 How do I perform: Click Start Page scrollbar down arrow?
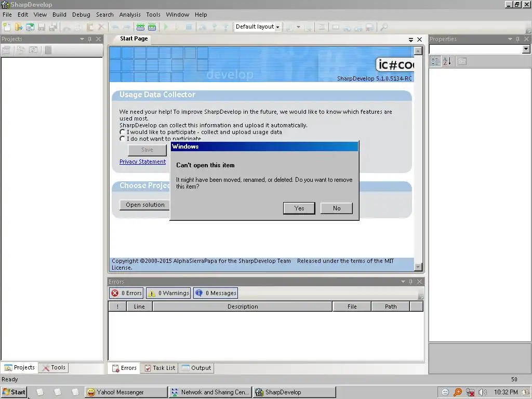click(x=418, y=267)
